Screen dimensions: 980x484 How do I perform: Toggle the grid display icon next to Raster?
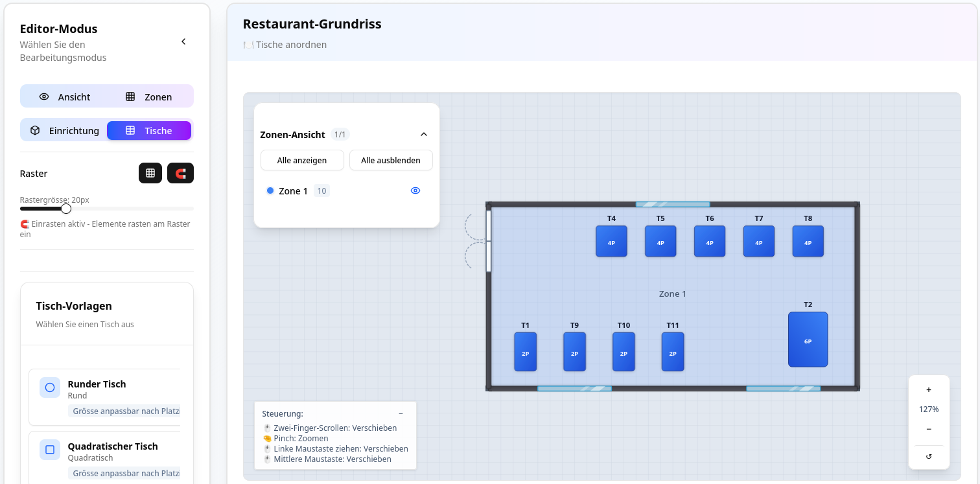tap(150, 173)
